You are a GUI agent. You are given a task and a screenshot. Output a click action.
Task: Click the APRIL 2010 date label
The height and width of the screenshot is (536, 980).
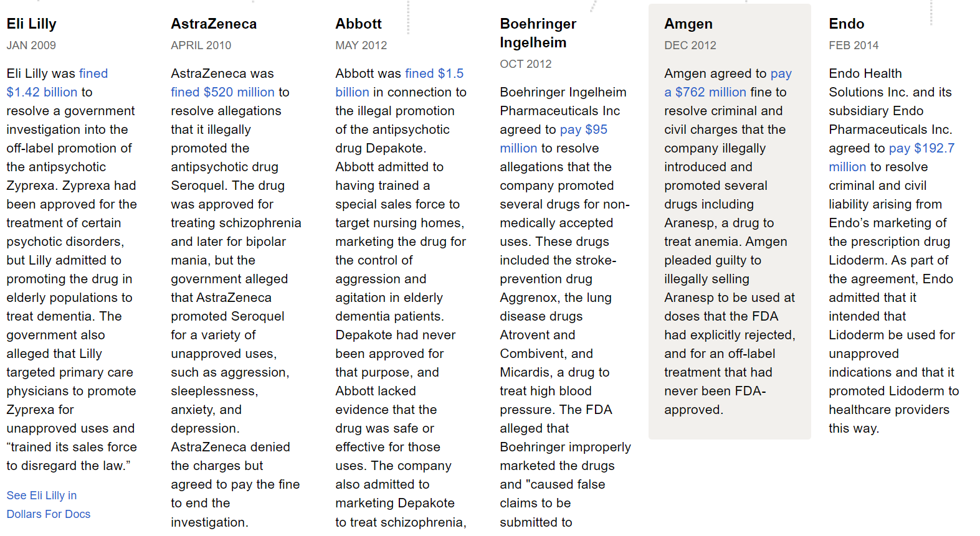(201, 45)
